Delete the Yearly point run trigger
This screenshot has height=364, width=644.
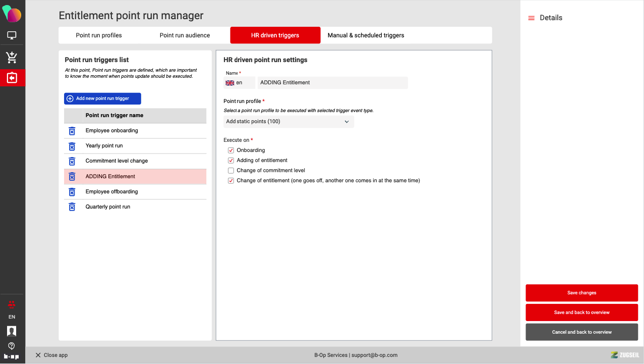[x=72, y=146]
